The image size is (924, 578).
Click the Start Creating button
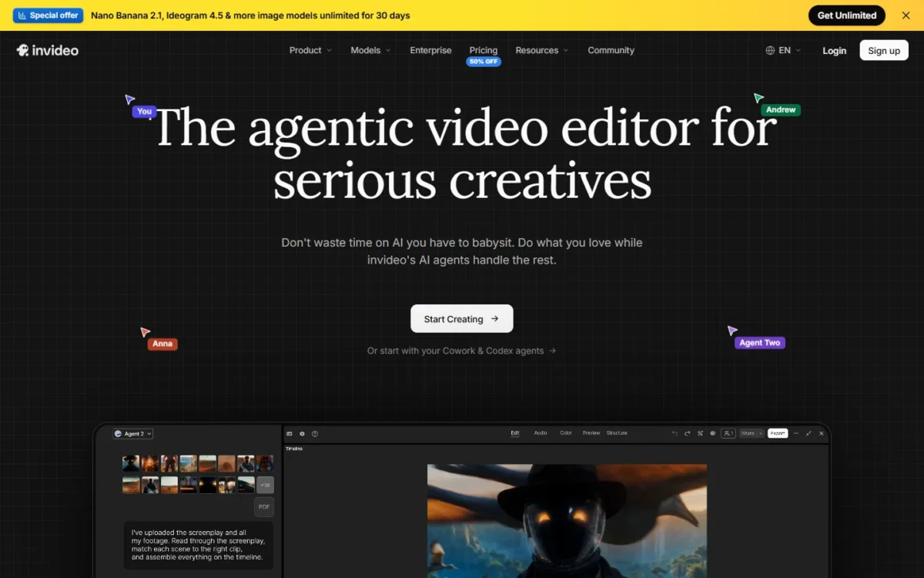click(x=462, y=319)
